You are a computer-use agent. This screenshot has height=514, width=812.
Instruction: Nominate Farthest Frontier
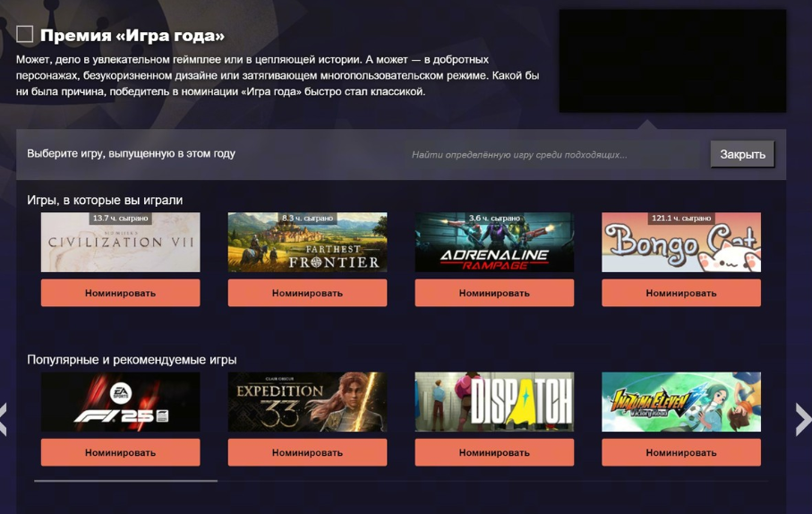pyautogui.click(x=307, y=293)
